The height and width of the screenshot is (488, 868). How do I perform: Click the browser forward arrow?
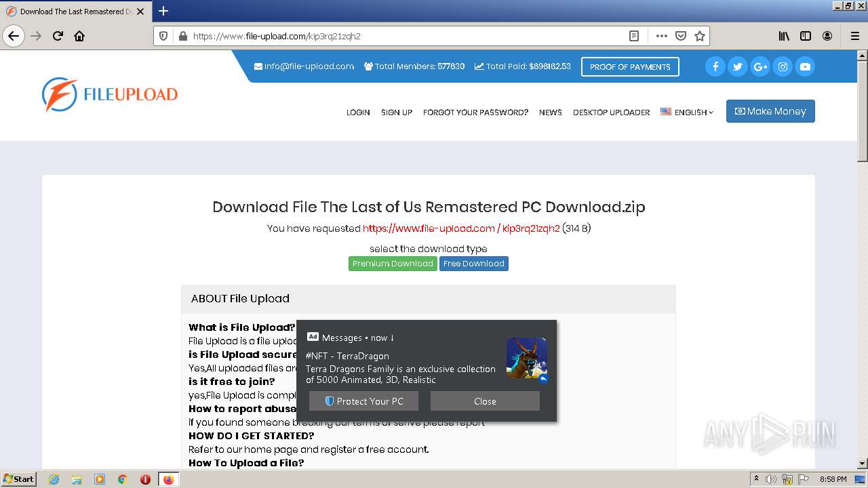pyautogui.click(x=36, y=36)
